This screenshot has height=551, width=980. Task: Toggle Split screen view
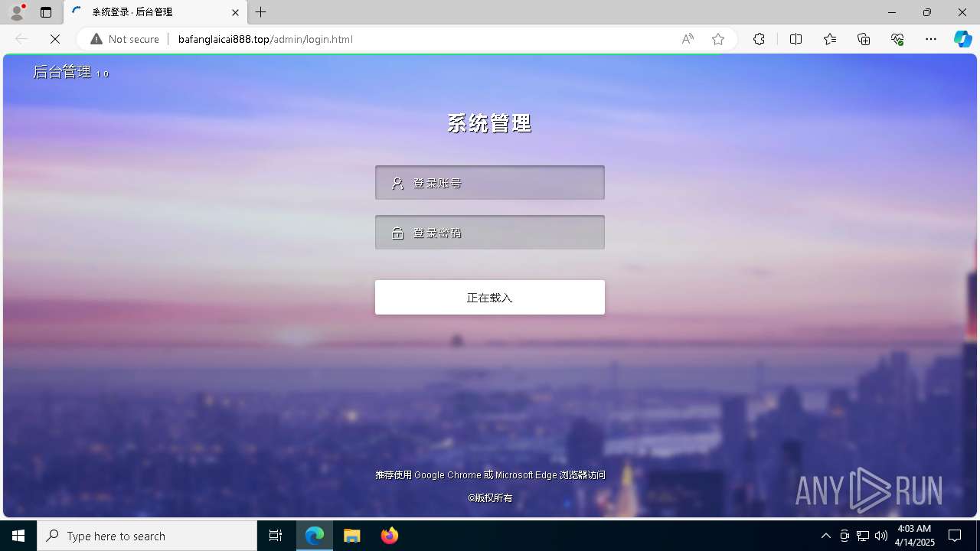coord(795,39)
